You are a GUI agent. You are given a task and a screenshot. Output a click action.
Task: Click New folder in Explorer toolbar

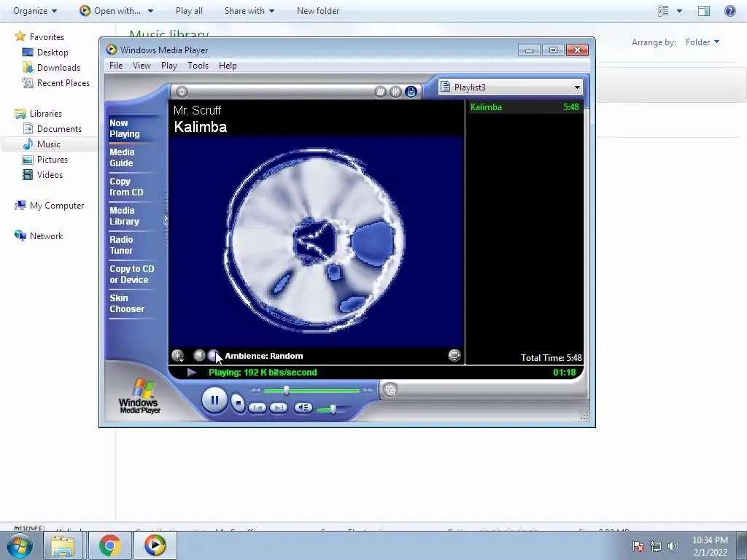[x=318, y=10]
